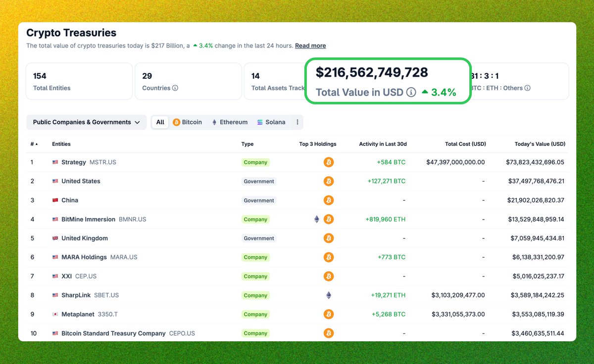Click the Entities column header
Viewport: 594px width, 364px height.
click(x=61, y=144)
